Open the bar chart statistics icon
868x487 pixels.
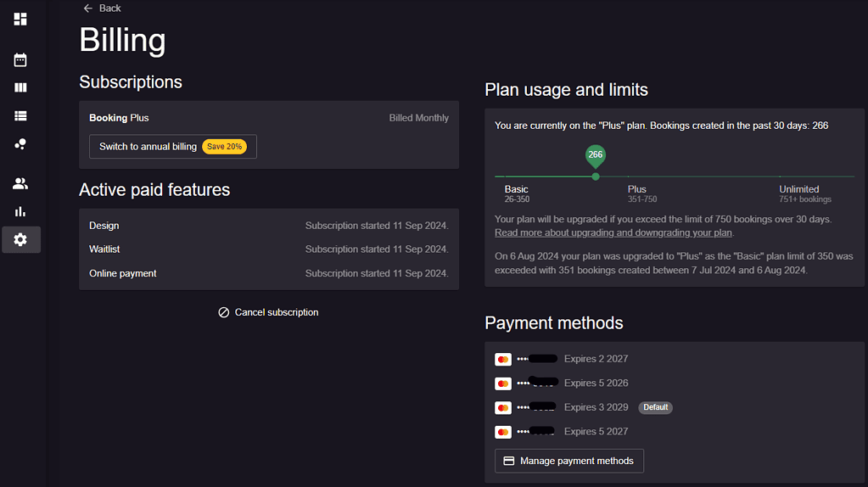point(20,211)
